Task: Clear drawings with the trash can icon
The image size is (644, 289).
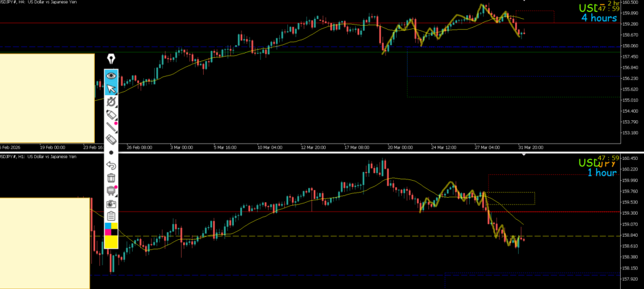Action: pos(111,178)
